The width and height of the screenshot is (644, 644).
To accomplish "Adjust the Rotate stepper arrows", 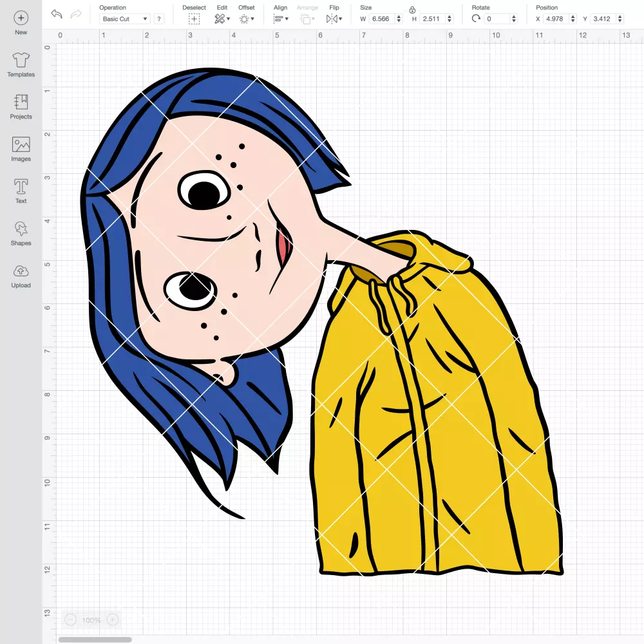I will (x=514, y=19).
